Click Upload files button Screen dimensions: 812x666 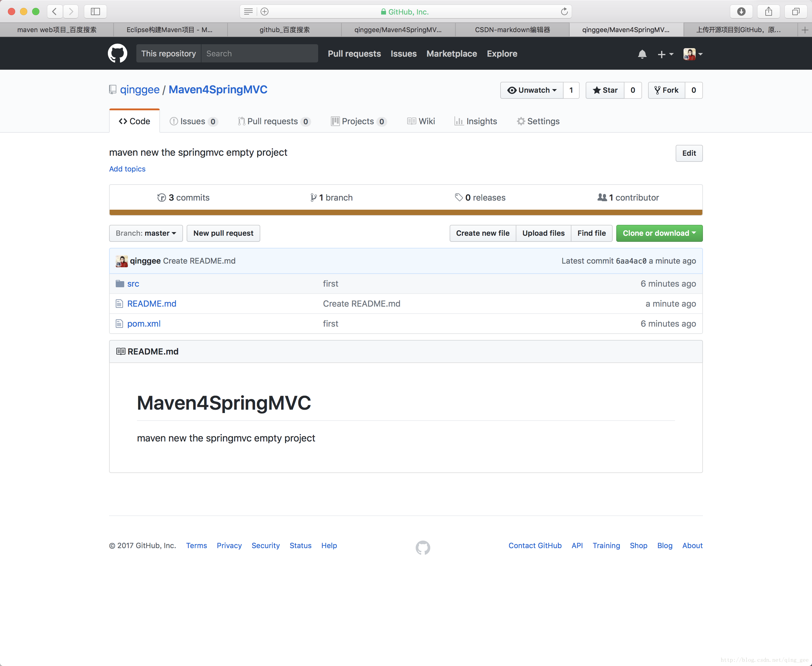click(x=543, y=233)
